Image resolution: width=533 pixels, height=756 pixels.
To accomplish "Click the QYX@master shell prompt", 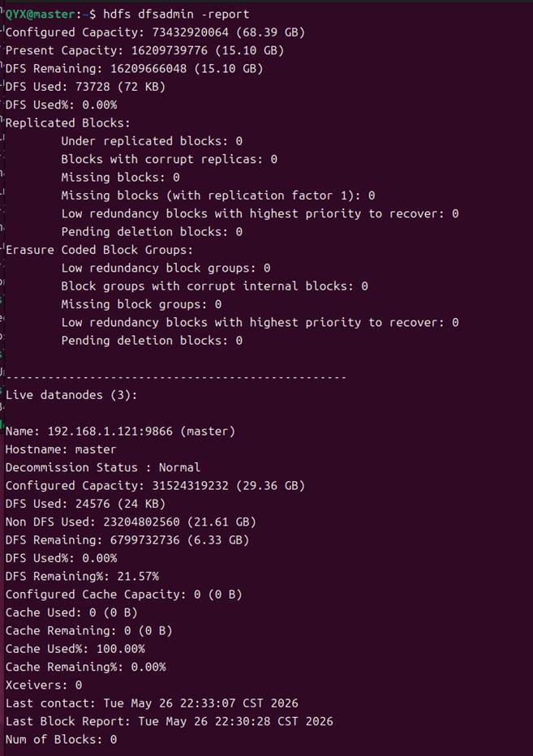I will coord(50,14).
